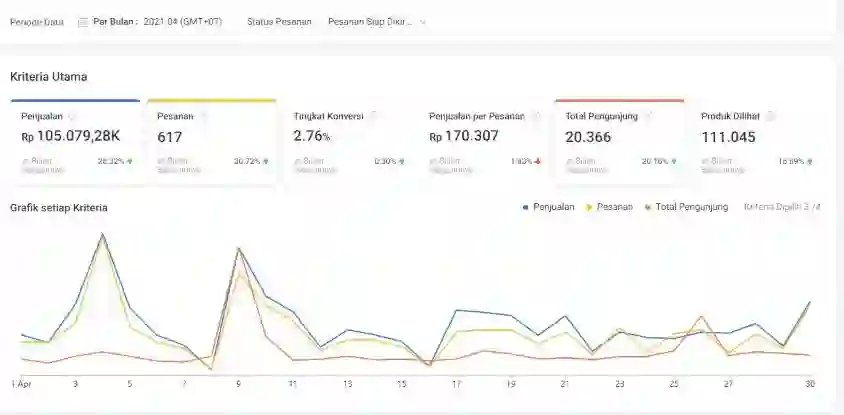
Task: Click the Pesanan legend label in the chart
Action: click(615, 207)
